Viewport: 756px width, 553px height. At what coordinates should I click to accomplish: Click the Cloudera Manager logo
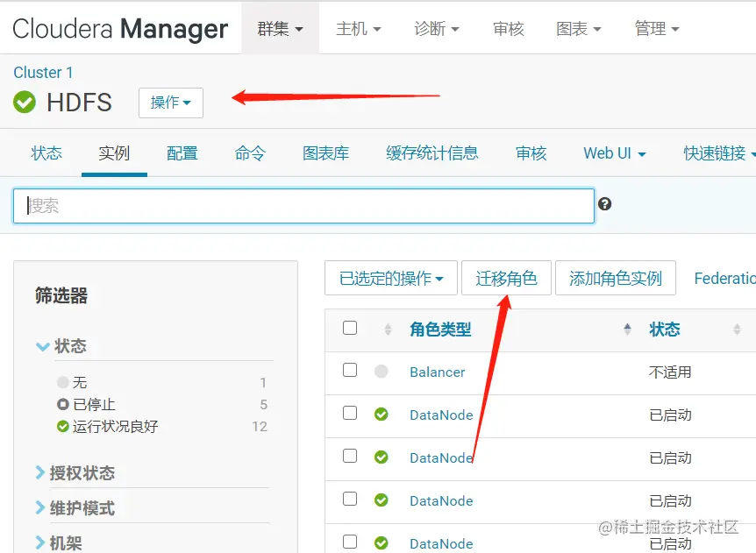(x=120, y=28)
